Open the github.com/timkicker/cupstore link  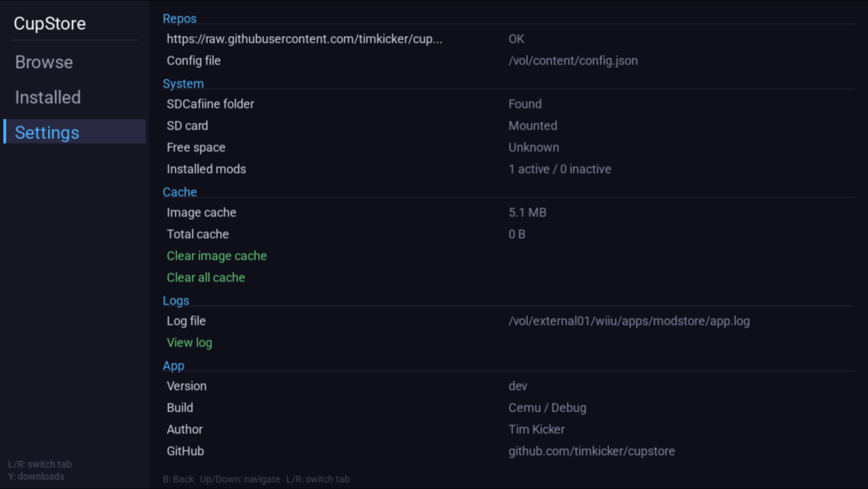[x=591, y=451]
